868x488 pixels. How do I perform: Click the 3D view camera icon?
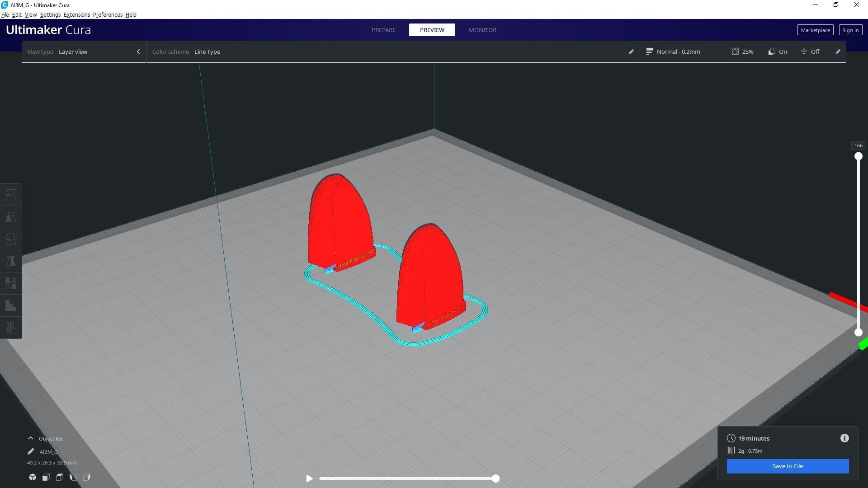coord(33,477)
